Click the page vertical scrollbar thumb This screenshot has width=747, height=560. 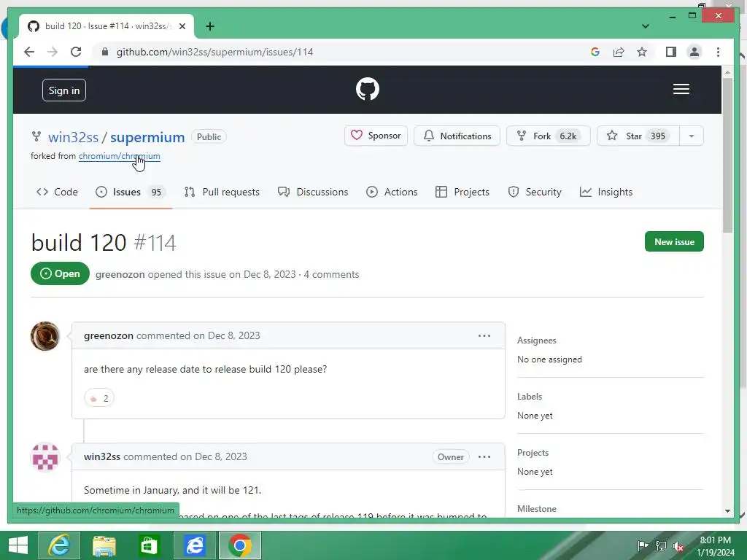coord(727,155)
